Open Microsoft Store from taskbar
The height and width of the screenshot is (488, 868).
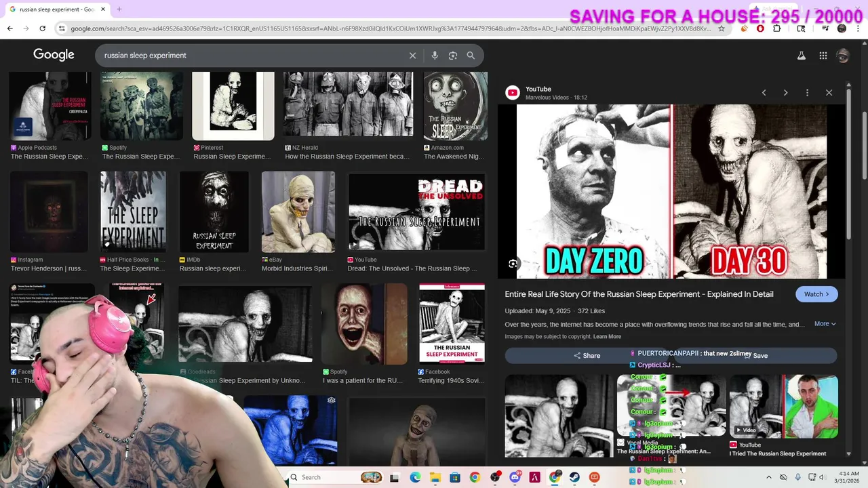click(454, 477)
